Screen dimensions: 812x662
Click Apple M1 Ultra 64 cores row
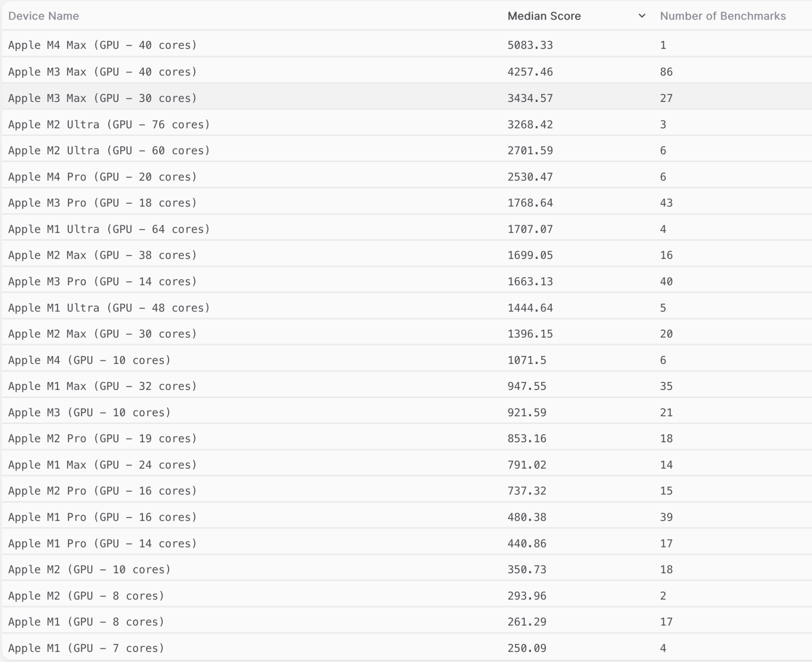(109, 229)
